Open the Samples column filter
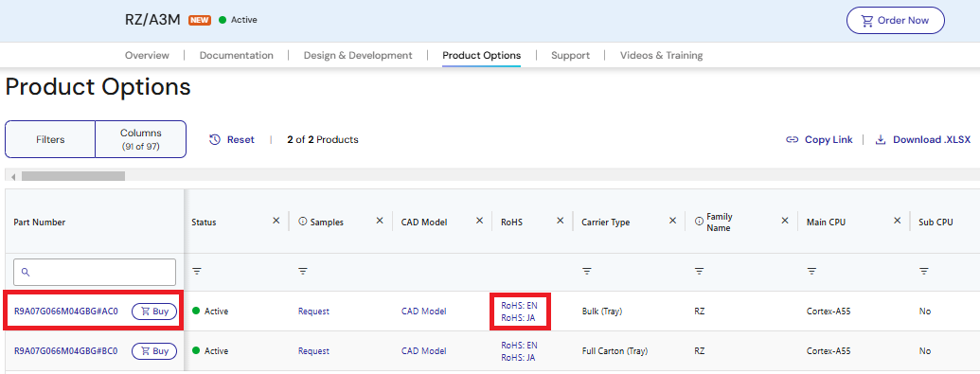The width and height of the screenshot is (980, 374). click(x=303, y=272)
